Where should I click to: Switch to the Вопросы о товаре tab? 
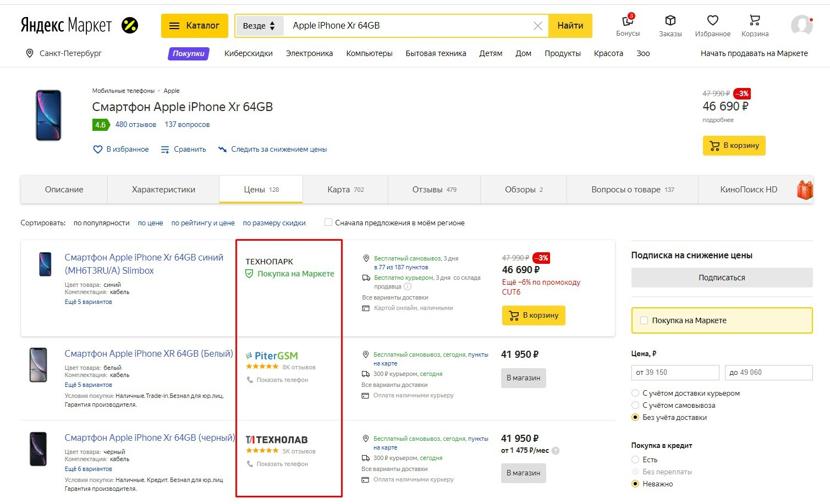click(x=633, y=190)
